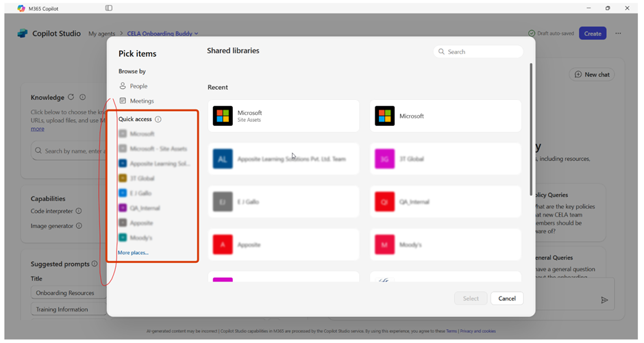The width and height of the screenshot is (644, 343).
Task: Click the Search field in Pick items dialog
Action: coord(478,52)
